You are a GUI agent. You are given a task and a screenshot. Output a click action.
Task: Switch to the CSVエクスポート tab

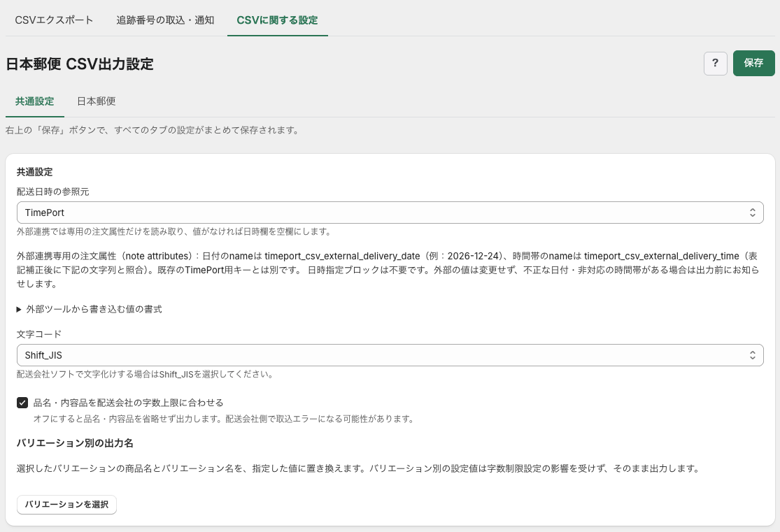pyautogui.click(x=55, y=20)
